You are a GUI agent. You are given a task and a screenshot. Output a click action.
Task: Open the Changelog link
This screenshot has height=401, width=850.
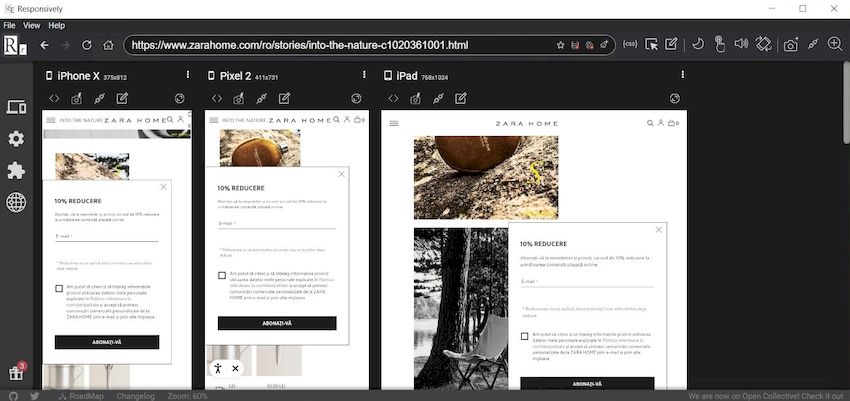[x=136, y=396]
